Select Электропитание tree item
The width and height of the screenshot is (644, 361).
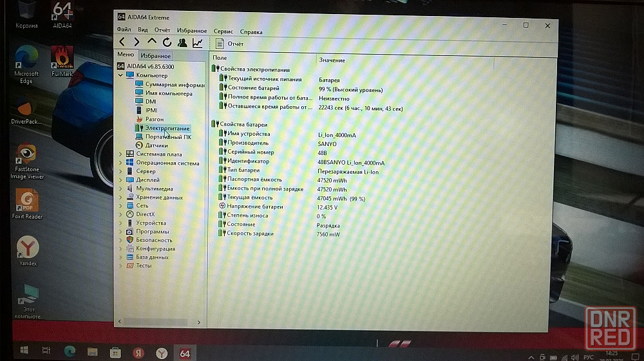pos(163,128)
